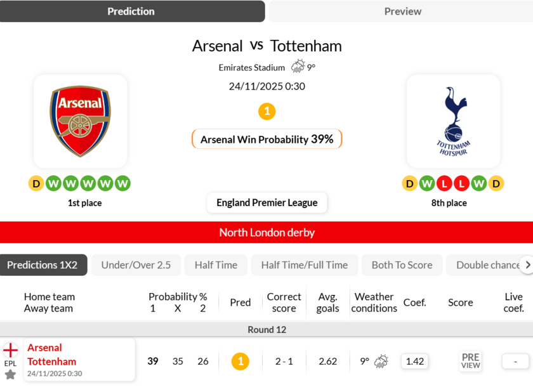Open the PRE VIEW score button
This screenshot has height=392, width=533.
pos(470,361)
